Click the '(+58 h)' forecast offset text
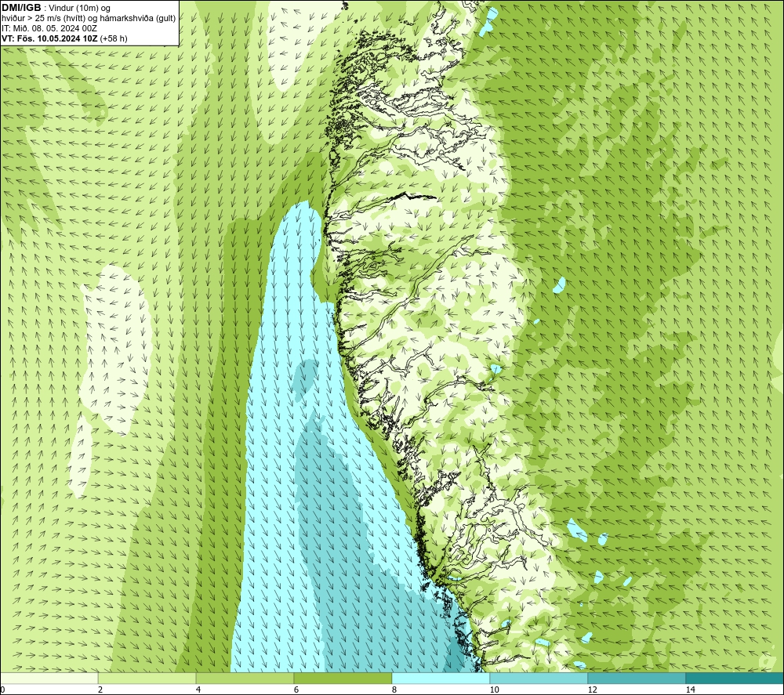 click(114, 38)
